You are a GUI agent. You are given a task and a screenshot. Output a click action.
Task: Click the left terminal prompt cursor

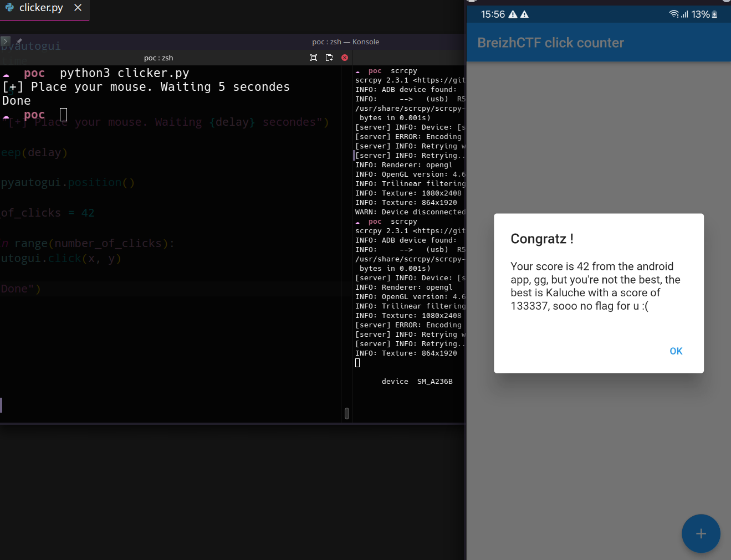[x=63, y=115]
